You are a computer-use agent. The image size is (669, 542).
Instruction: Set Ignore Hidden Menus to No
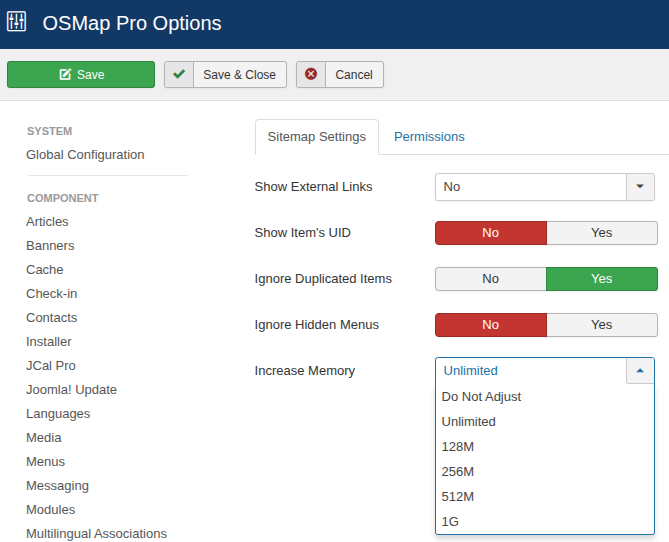[491, 325]
